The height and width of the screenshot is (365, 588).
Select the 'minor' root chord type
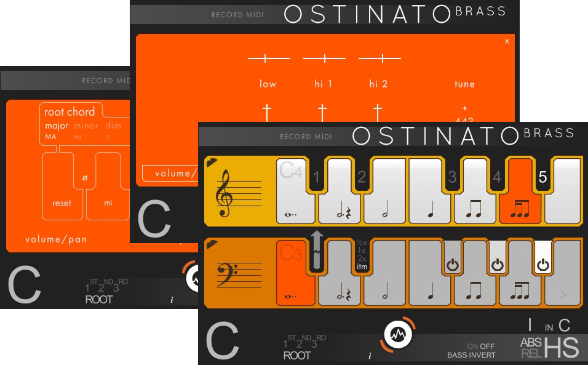(86, 126)
